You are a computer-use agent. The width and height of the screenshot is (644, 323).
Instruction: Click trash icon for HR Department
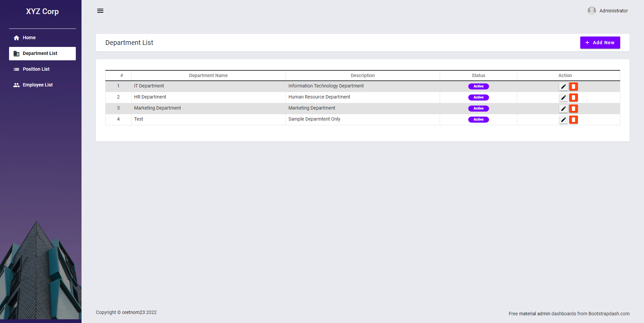(x=573, y=98)
